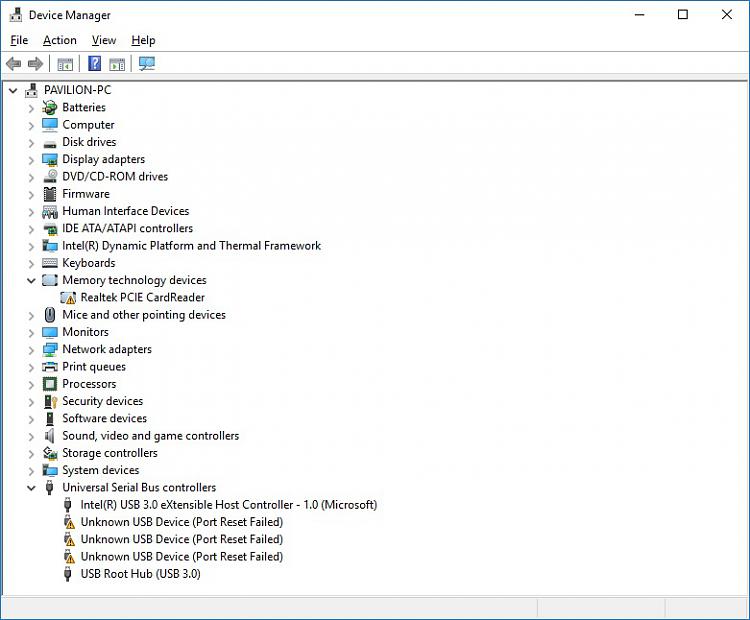Viewport: 750px width, 620px height.
Task: Click the blue Help question-mark toolbar icon
Action: click(x=95, y=63)
